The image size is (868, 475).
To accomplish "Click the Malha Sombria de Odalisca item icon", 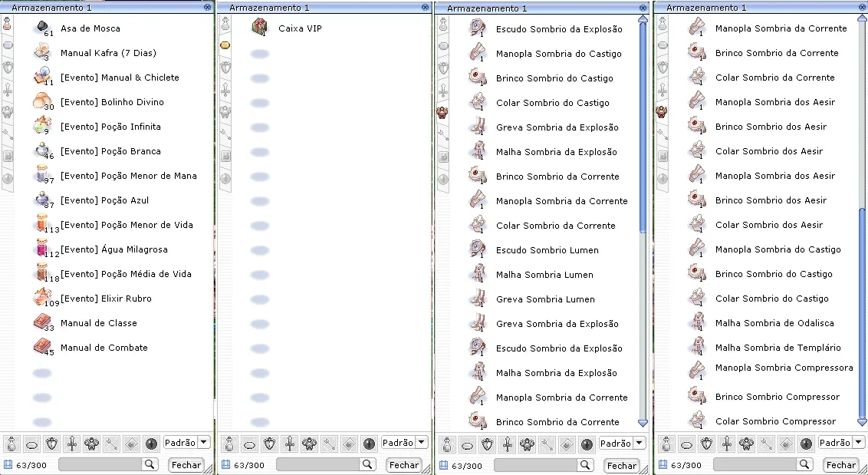I will click(697, 322).
